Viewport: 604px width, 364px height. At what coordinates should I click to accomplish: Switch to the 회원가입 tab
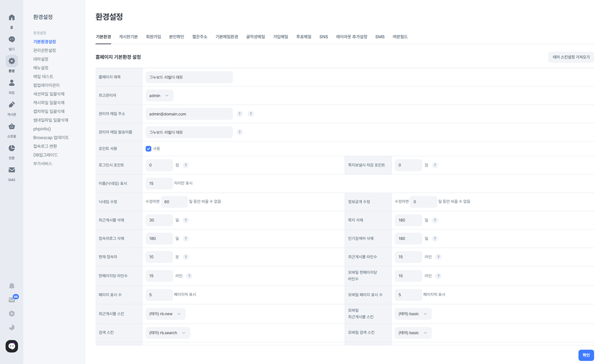[154, 37]
